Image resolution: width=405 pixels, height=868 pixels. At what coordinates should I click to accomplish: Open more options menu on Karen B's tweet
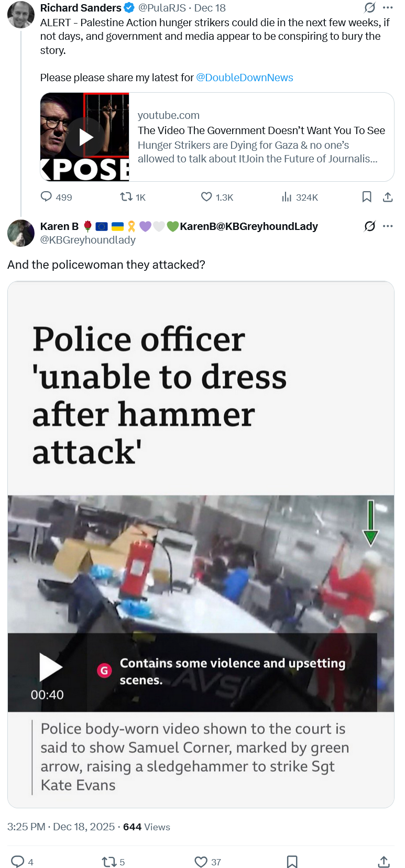coord(388,226)
